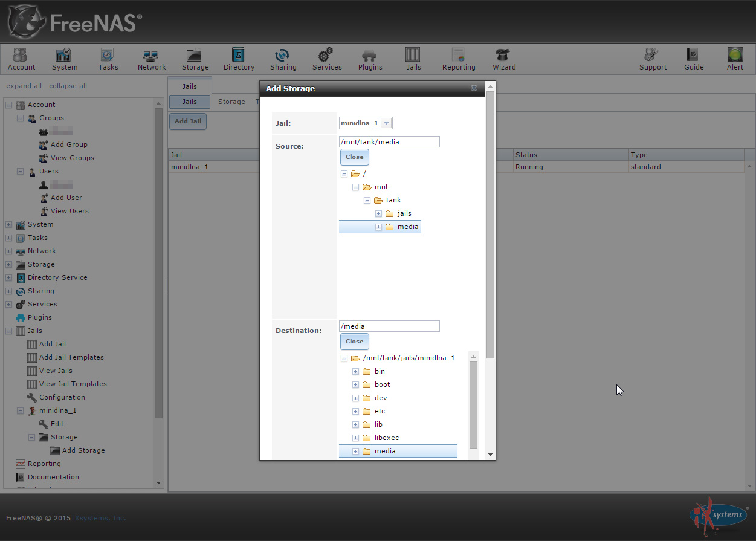Open Reporting in top toolbar
The width and height of the screenshot is (756, 541).
tap(458, 59)
